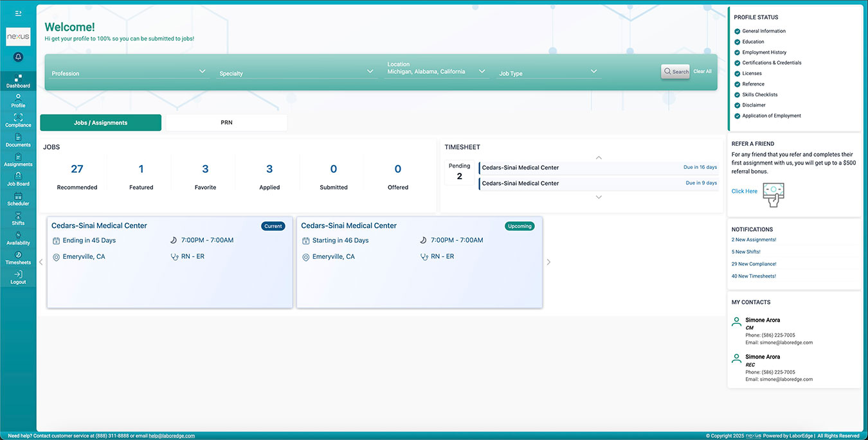The width and height of the screenshot is (868, 440).
Task: Switch to the Jobs / Assignments tab
Action: [100, 122]
